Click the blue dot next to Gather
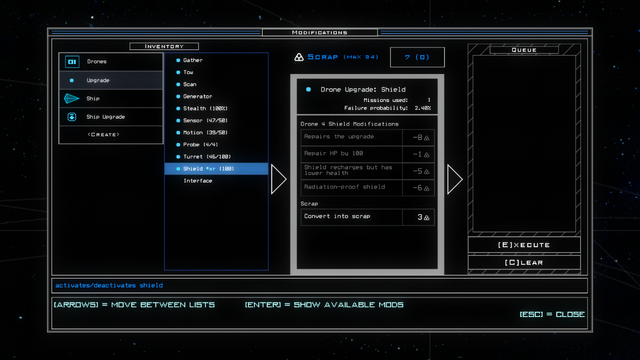Screen dimensions: 640x360 pyautogui.click(x=178, y=60)
